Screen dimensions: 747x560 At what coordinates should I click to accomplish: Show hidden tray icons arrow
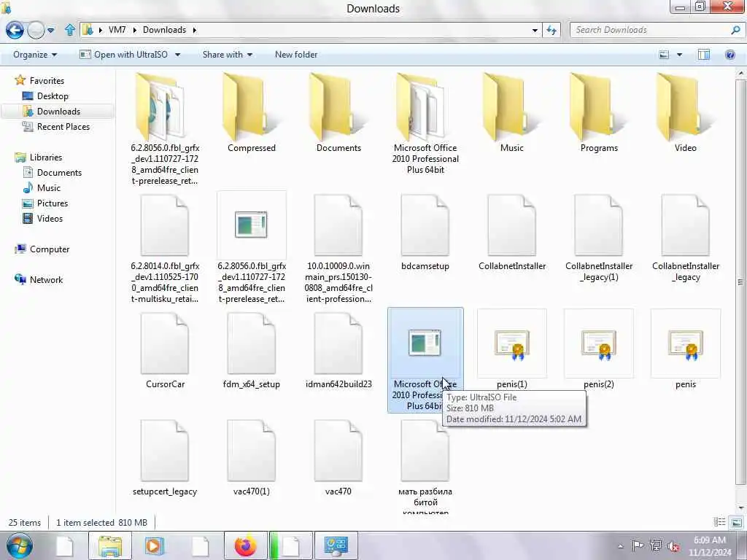click(x=620, y=546)
